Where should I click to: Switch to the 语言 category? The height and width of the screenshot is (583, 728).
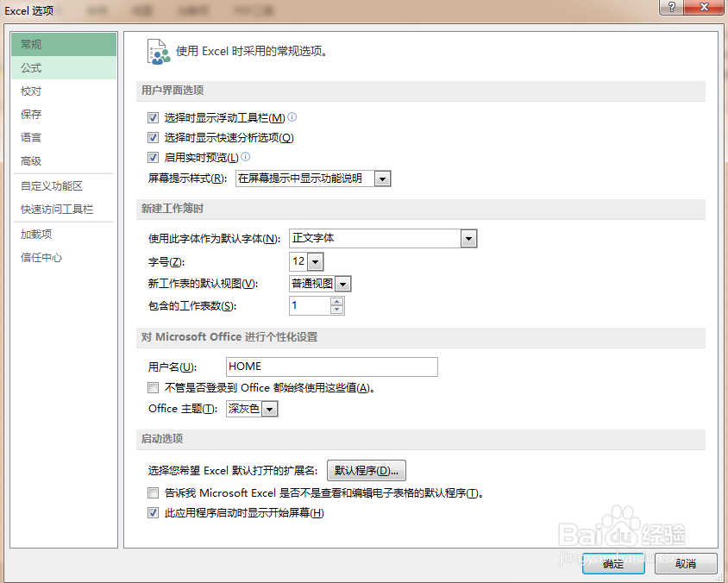pos(64,137)
